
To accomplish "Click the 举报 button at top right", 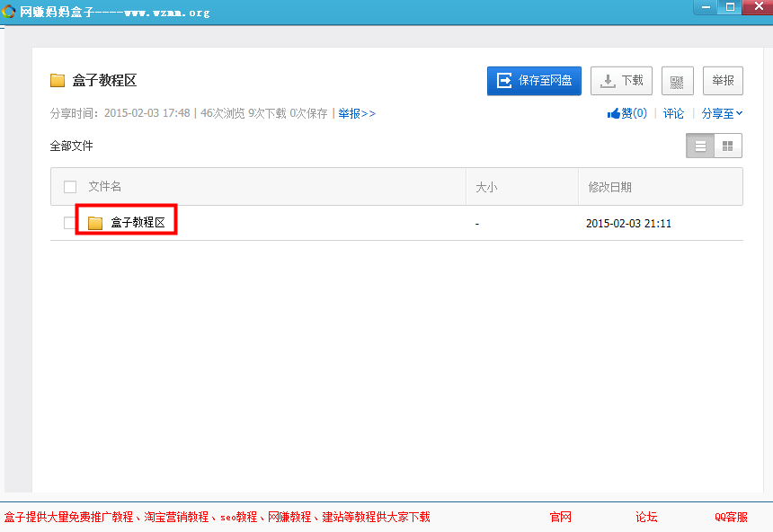I will click(723, 81).
